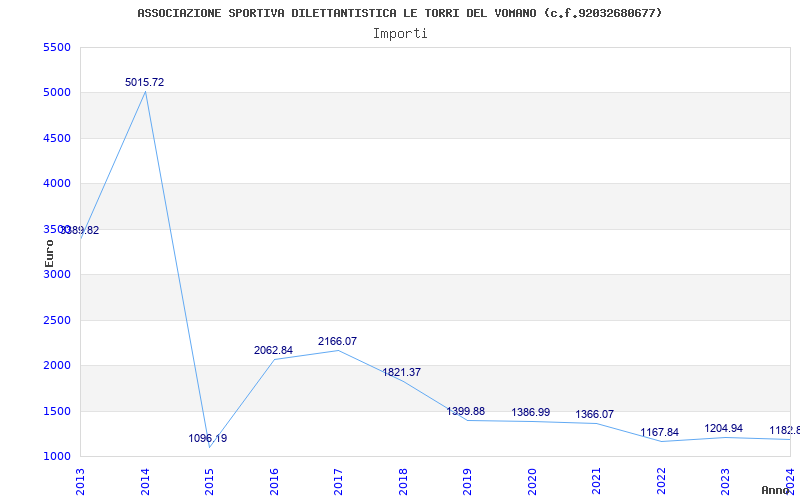Click the 'Anno' x-axis title

[775, 490]
